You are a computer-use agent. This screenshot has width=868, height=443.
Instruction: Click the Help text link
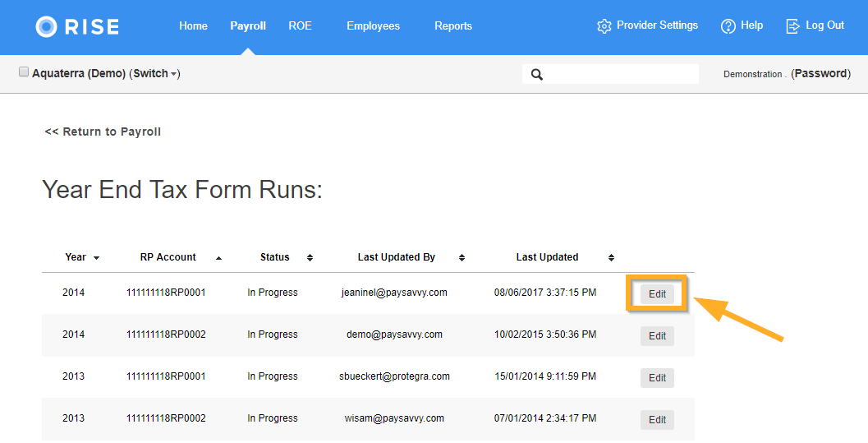(751, 25)
